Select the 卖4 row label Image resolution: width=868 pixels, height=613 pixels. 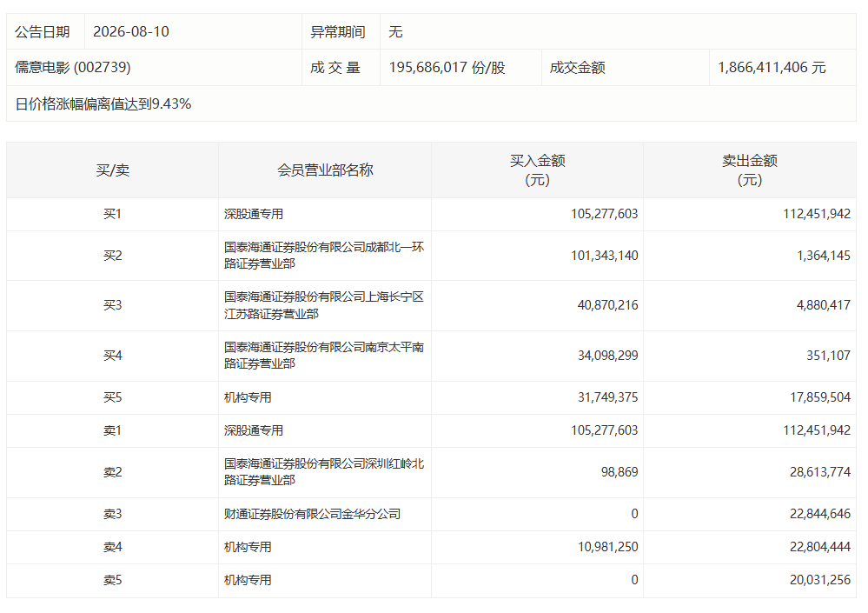click(112, 547)
